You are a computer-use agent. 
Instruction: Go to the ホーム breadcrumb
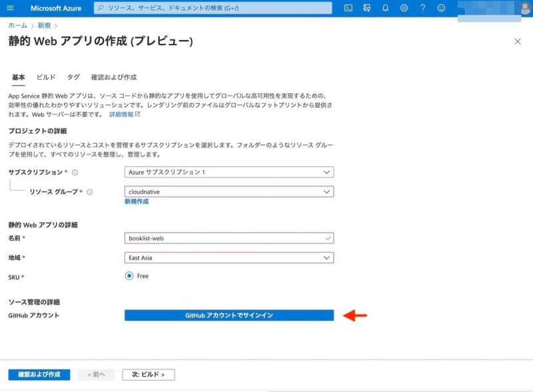(x=18, y=25)
